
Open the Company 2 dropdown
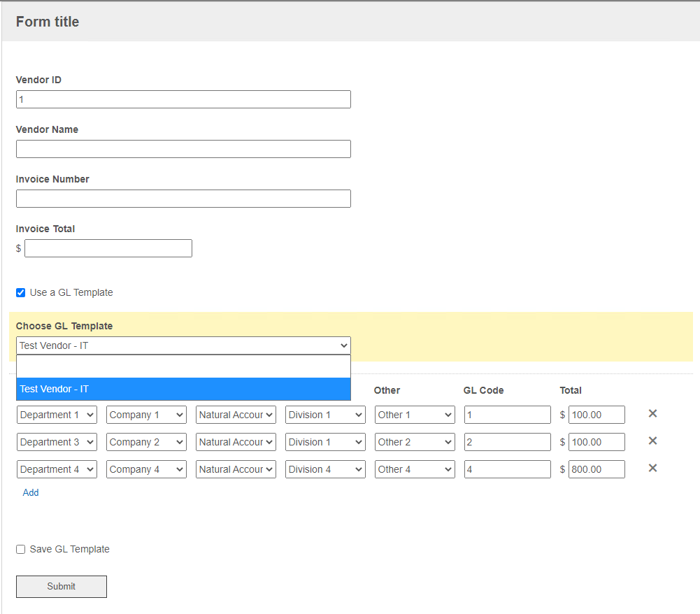(x=146, y=442)
